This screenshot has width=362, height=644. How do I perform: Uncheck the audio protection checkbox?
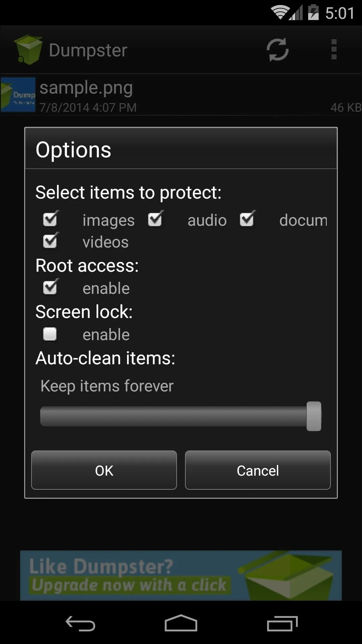pos(155,219)
